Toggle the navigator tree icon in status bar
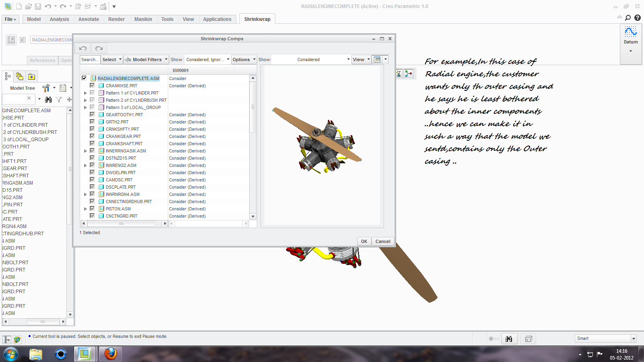The height and width of the screenshot is (362, 644). tap(7, 340)
